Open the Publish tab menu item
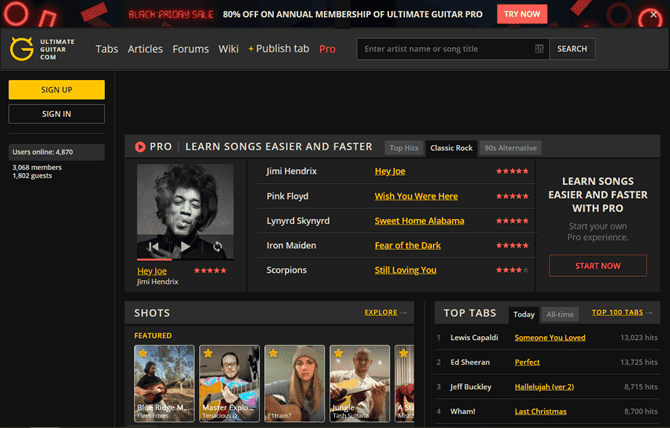 click(x=278, y=49)
